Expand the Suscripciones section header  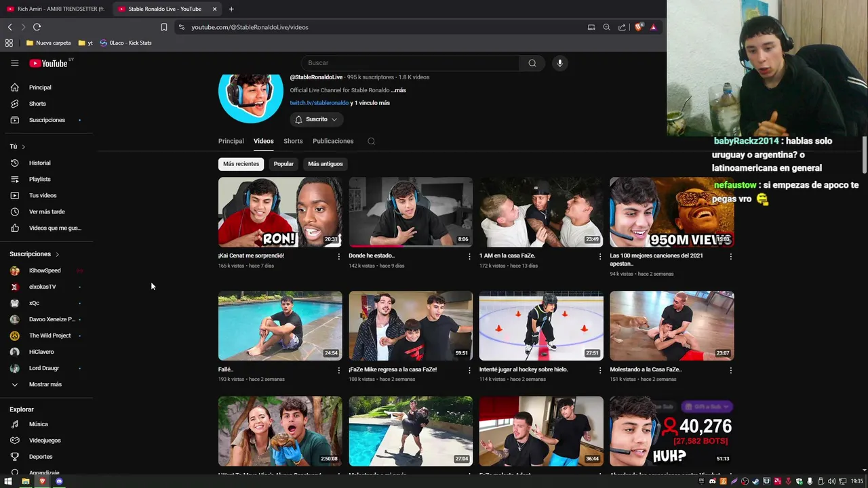click(35, 254)
